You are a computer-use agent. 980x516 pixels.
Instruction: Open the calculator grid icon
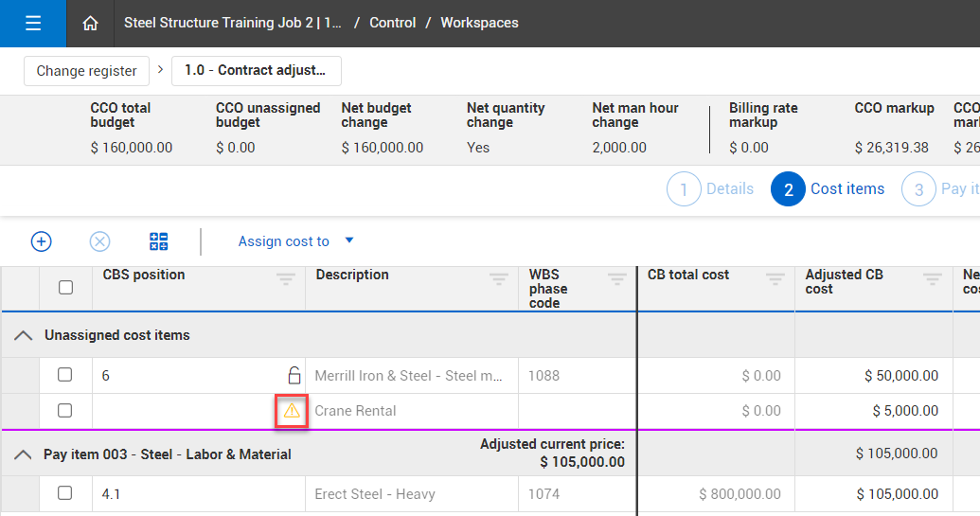[159, 241]
